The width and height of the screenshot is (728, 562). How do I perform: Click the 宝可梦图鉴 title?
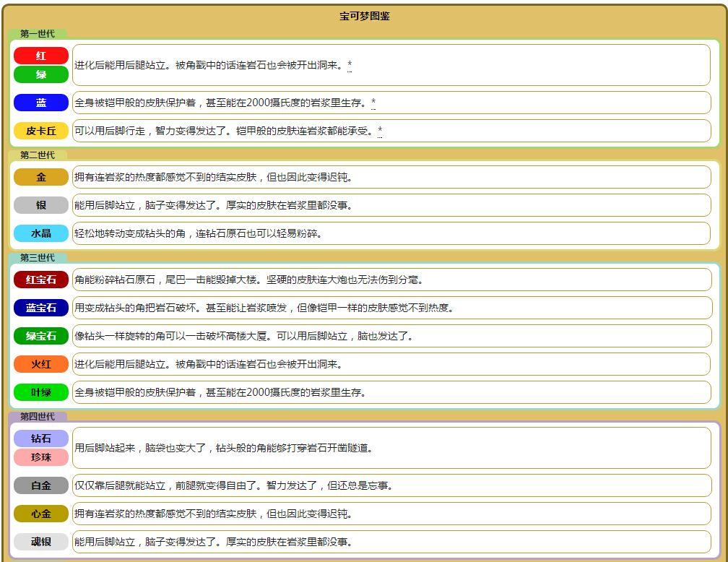tap(365, 17)
